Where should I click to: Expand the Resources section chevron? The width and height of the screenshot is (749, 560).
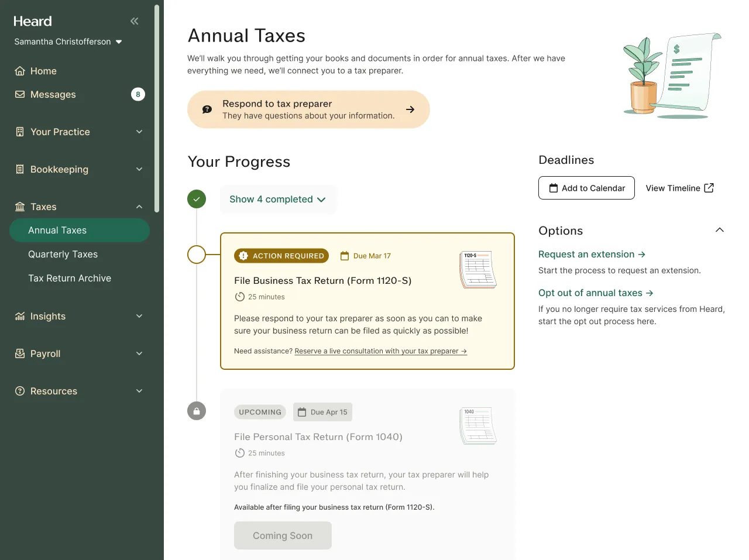tap(139, 391)
